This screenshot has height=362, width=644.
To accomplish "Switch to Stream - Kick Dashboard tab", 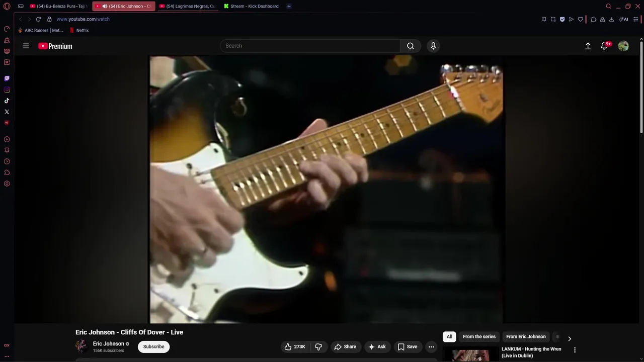I will [x=252, y=6].
